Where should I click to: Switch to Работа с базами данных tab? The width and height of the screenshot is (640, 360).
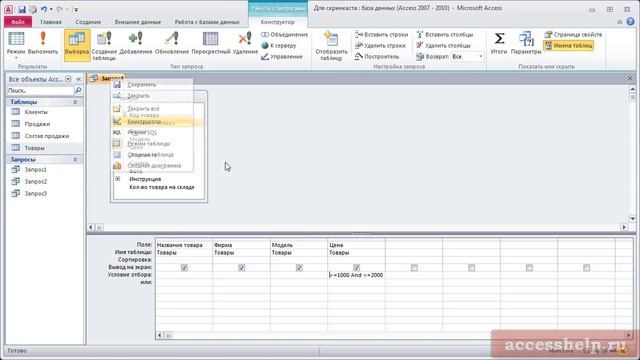coord(207,22)
